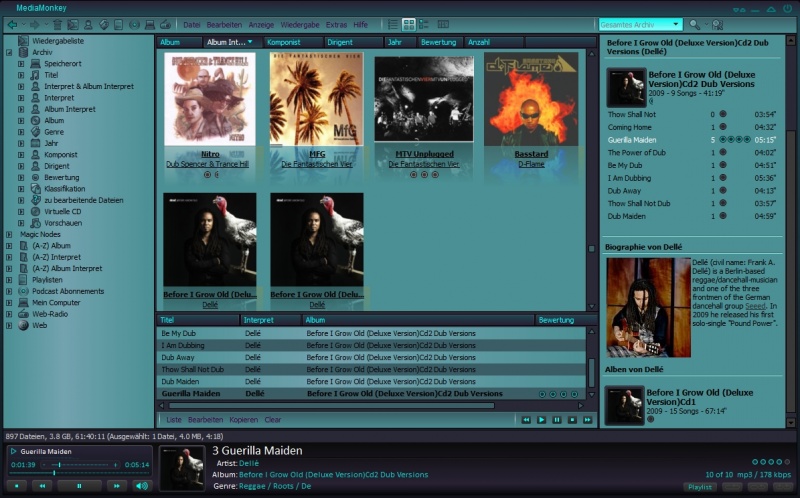Expand the Komponist tree node
Image resolution: width=800 pixels, height=498 pixels.
point(21,155)
